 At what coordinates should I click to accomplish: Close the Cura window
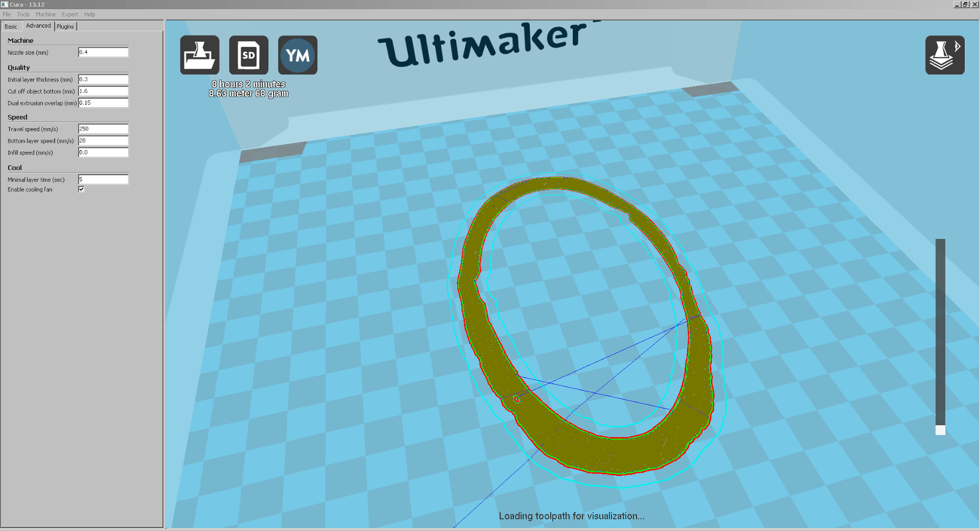coord(974,4)
